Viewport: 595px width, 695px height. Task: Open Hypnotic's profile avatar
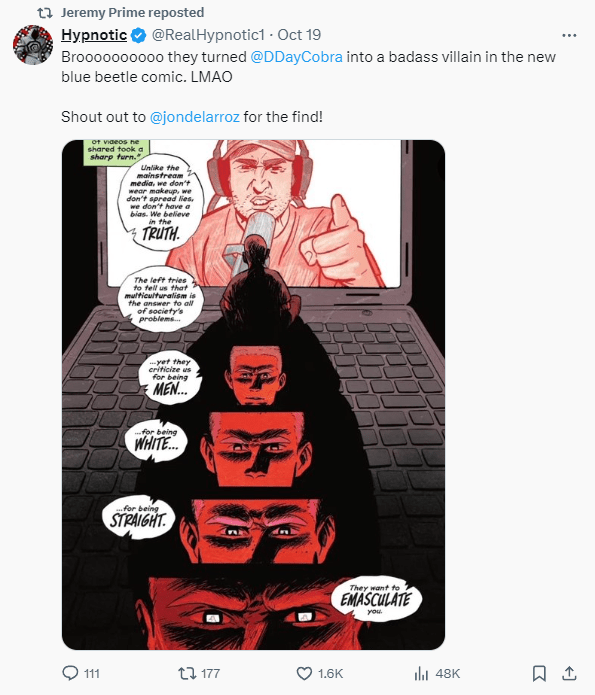click(33, 45)
